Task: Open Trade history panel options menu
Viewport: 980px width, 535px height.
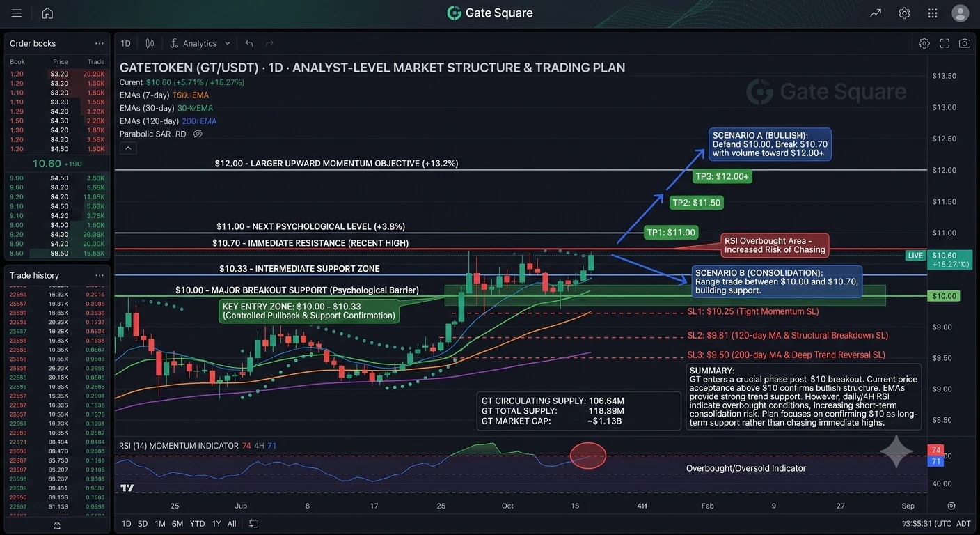Action: pos(100,275)
